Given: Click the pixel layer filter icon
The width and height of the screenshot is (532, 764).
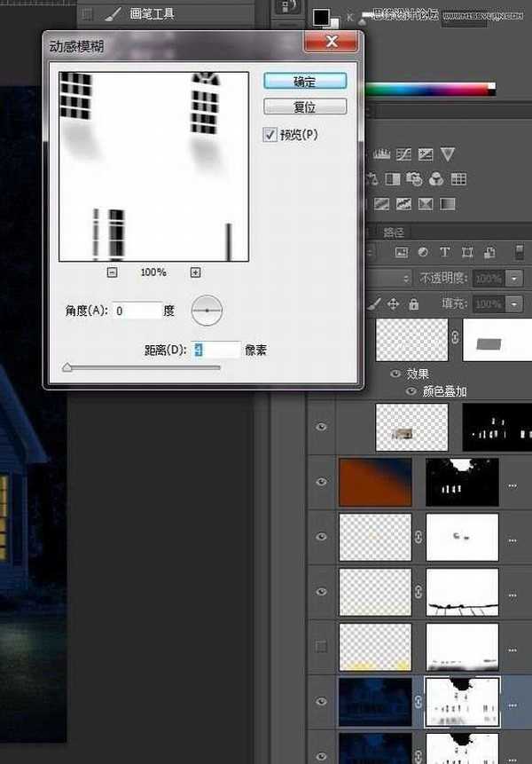Looking at the screenshot, I should tap(401, 253).
